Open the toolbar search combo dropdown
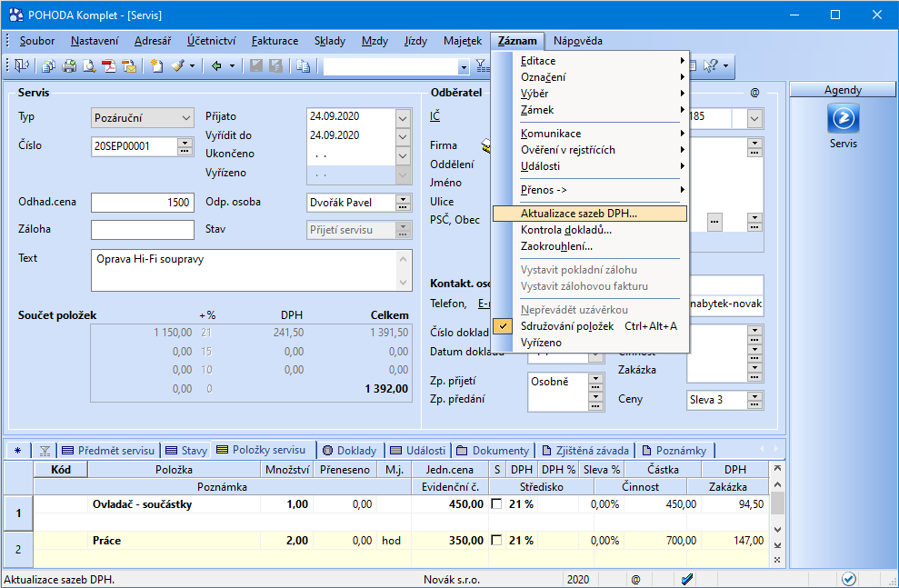 pyautogui.click(x=464, y=67)
